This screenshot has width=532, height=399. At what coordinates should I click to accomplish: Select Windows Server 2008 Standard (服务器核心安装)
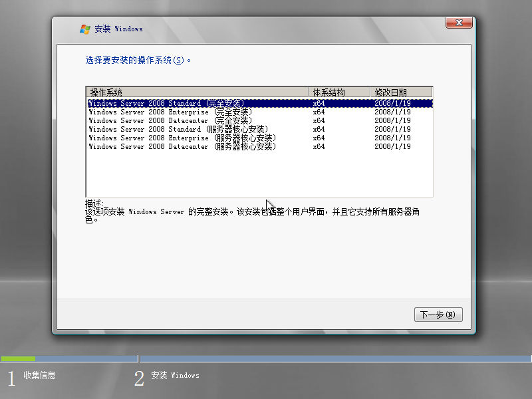(x=166, y=129)
